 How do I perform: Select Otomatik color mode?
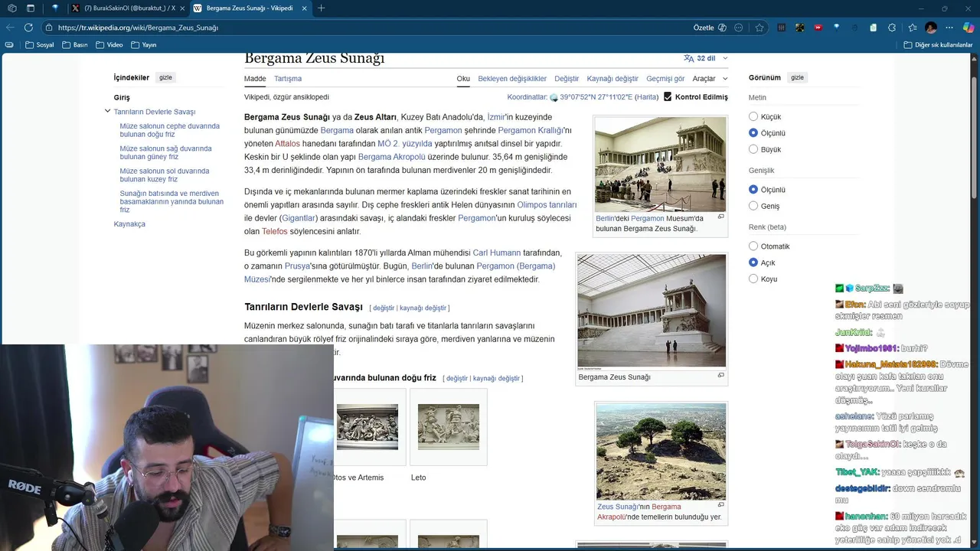coord(753,246)
